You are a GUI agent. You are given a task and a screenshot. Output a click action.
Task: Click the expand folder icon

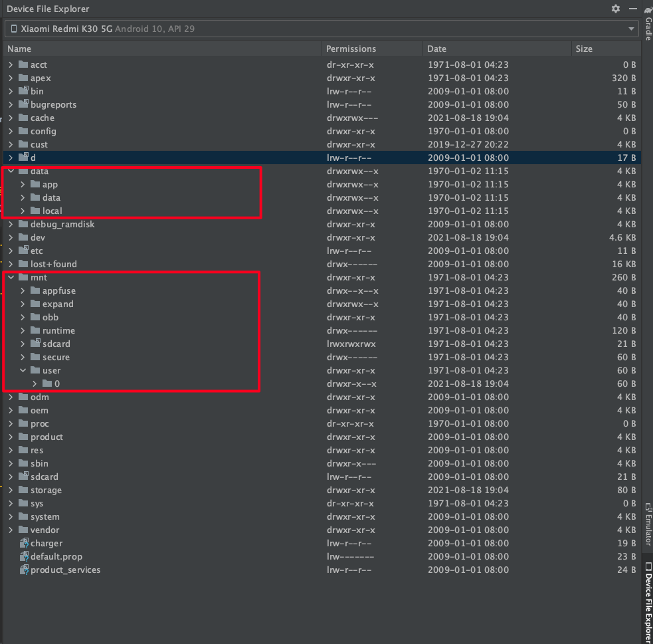[x=36, y=304]
